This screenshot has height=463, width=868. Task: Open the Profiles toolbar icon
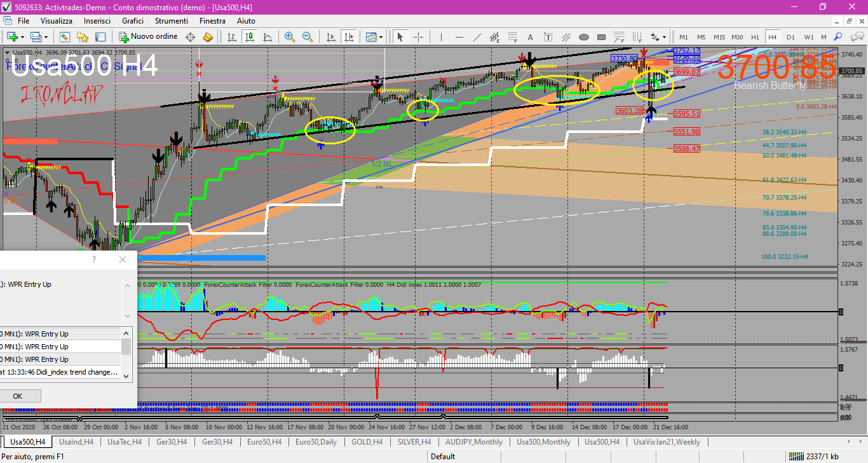coord(36,37)
